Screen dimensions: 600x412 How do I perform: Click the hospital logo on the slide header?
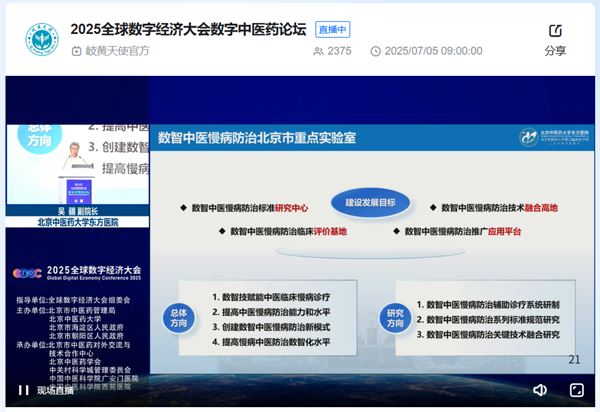pyautogui.click(x=554, y=137)
